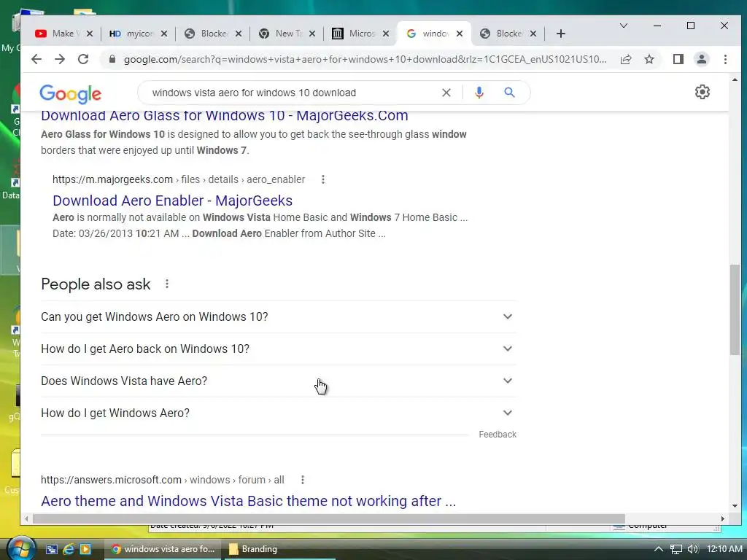This screenshot has width=747, height=560.
Task: Switch to the Micros tab
Action: point(357,34)
